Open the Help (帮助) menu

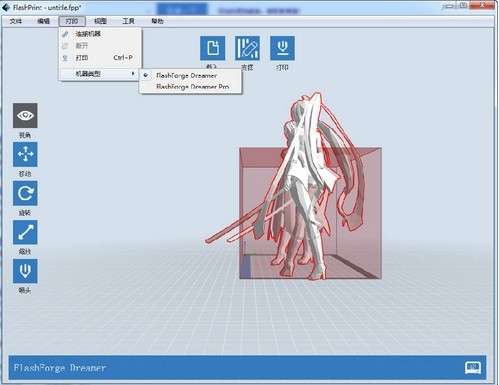click(x=157, y=21)
